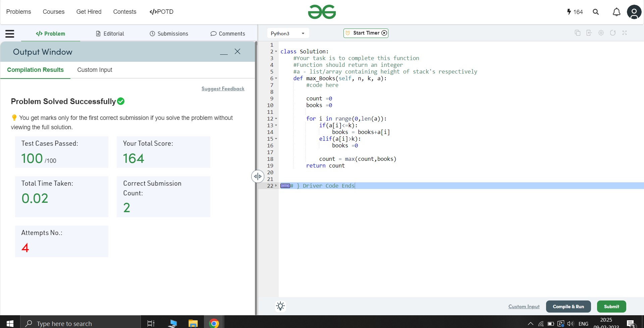Collapse the for loop fold on line 12
644x328 pixels.
(x=276, y=119)
